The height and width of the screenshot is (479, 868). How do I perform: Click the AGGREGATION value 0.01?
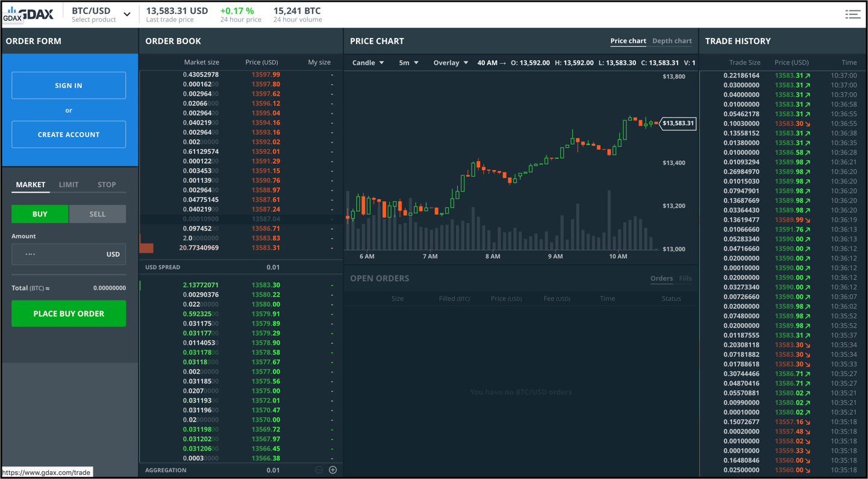pyautogui.click(x=273, y=470)
